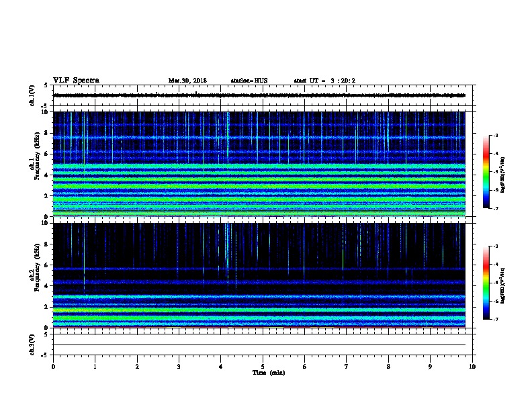The width and height of the screenshot is (532, 411).
Task: Click the "ch.3(V)" axis label
Action: [32, 345]
